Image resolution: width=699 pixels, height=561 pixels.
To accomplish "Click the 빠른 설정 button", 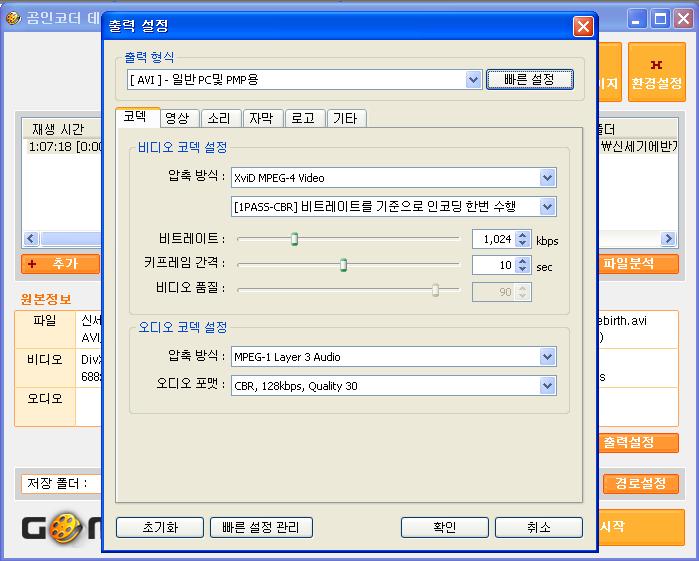I will click(530, 79).
